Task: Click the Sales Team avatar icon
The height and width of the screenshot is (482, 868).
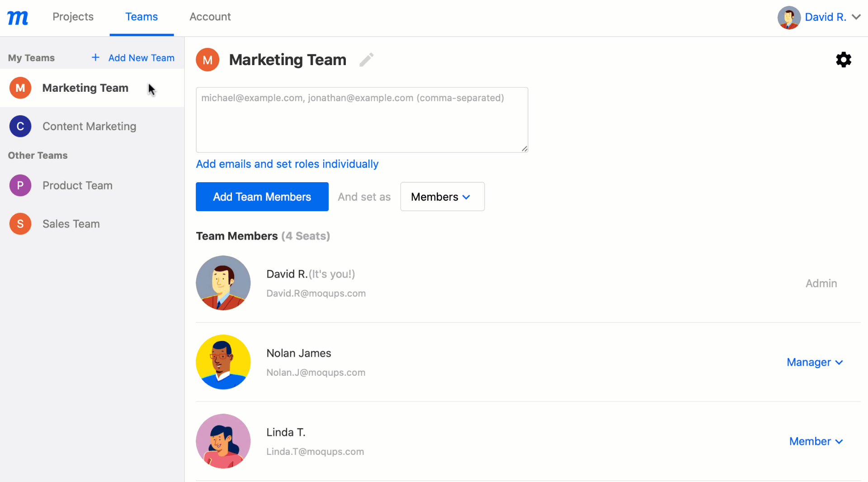Action: 20,223
